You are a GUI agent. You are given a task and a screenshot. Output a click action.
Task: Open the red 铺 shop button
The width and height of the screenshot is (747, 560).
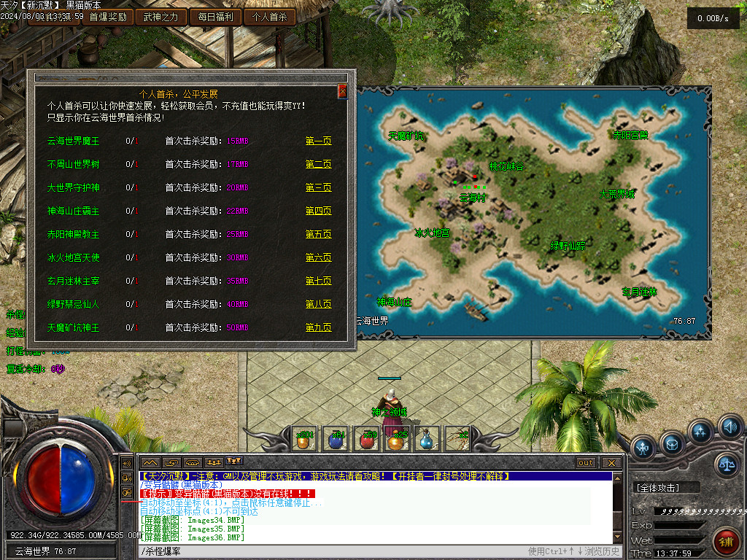pyautogui.click(x=726, y=542)
